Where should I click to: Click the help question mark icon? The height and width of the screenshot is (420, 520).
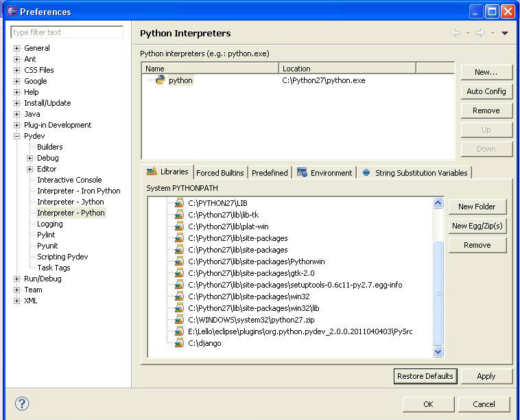22,404
